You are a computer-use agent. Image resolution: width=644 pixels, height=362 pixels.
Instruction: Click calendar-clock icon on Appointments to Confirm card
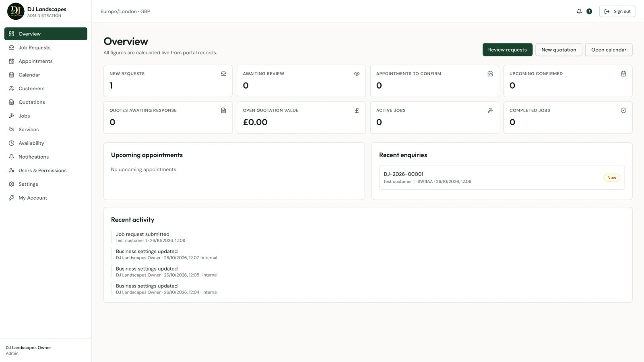490,74
